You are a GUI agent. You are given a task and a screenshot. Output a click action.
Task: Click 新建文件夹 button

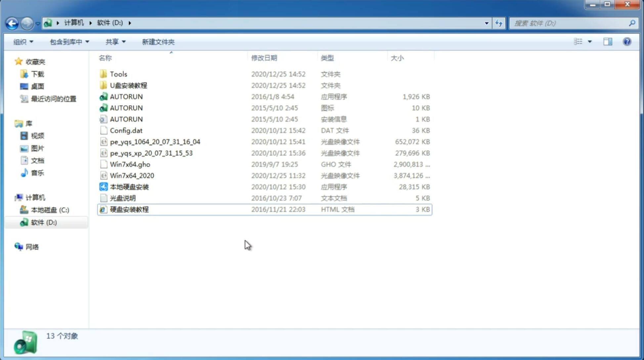tap(158, 42)
